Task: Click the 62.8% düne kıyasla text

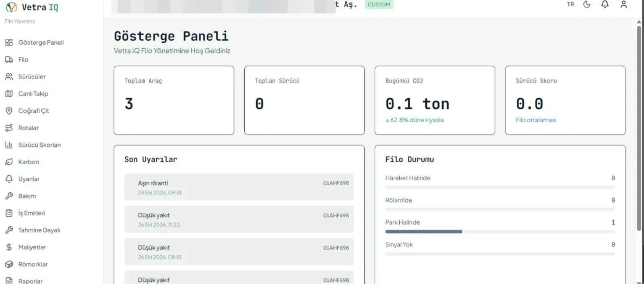Action: 415,120
